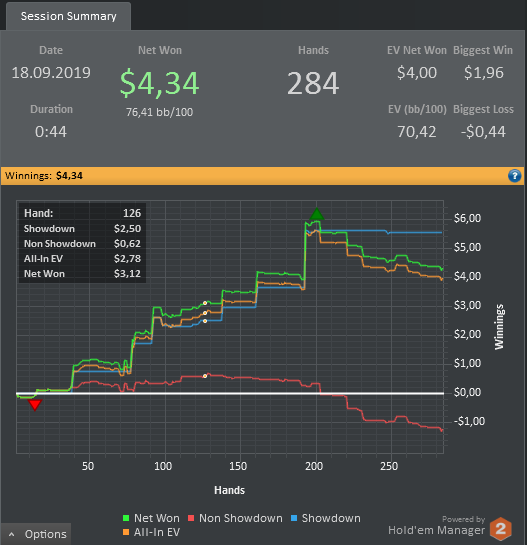
Task: Click the $6,00 y-axis label
Action: pos(468,218)
